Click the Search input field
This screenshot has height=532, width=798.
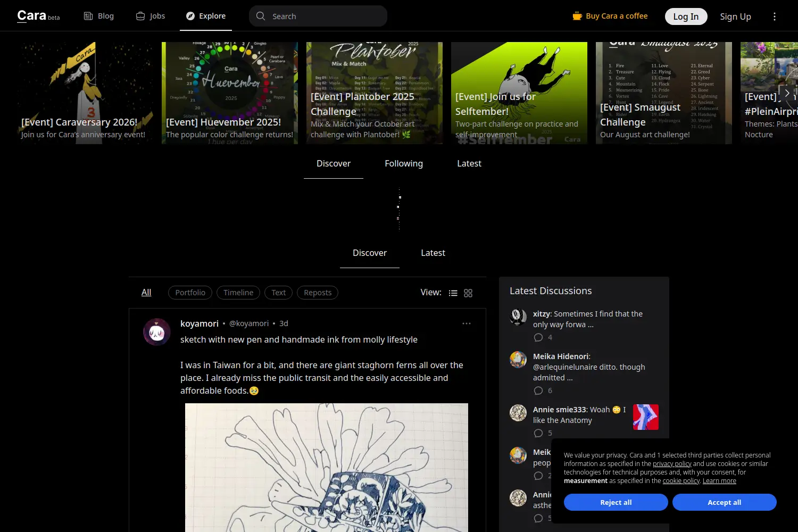[318, 16]
